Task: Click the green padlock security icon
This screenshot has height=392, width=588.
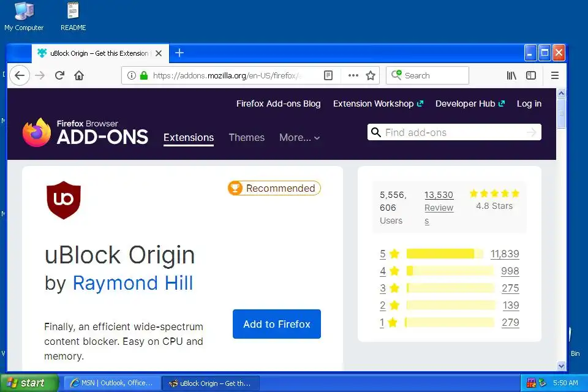Action: coord(143,75)
